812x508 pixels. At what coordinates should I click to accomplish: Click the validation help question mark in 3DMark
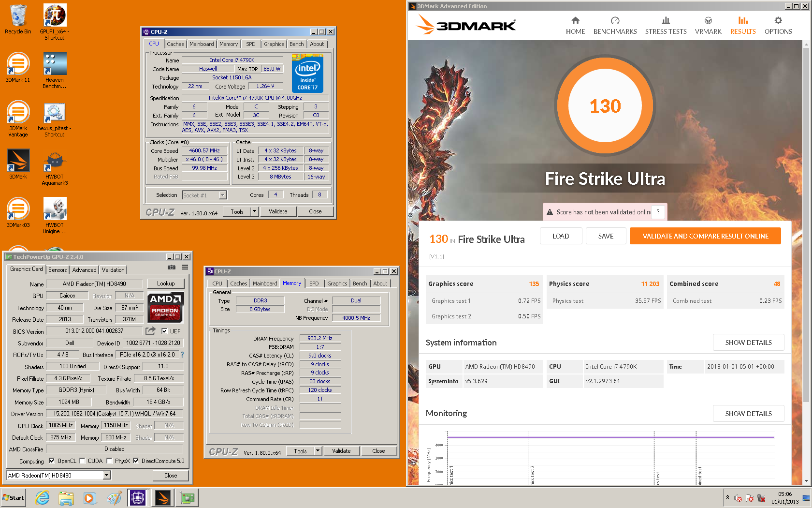click(x=658, y=212)
